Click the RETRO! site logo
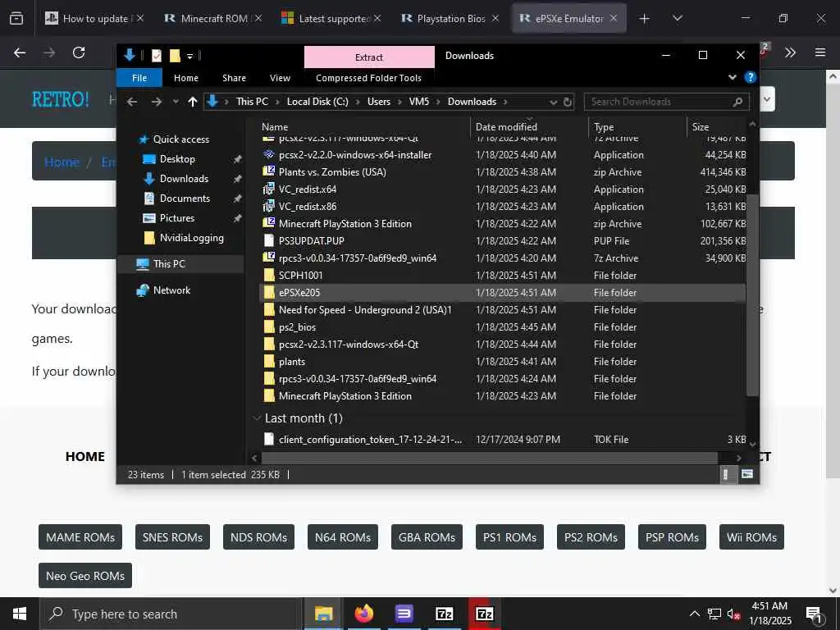 tap(61, 99)
